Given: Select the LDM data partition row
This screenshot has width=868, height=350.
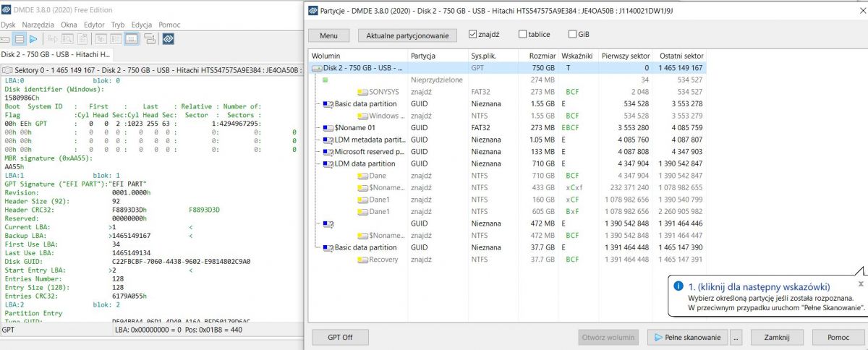Looking at the screenshot, I should (506, 163).
